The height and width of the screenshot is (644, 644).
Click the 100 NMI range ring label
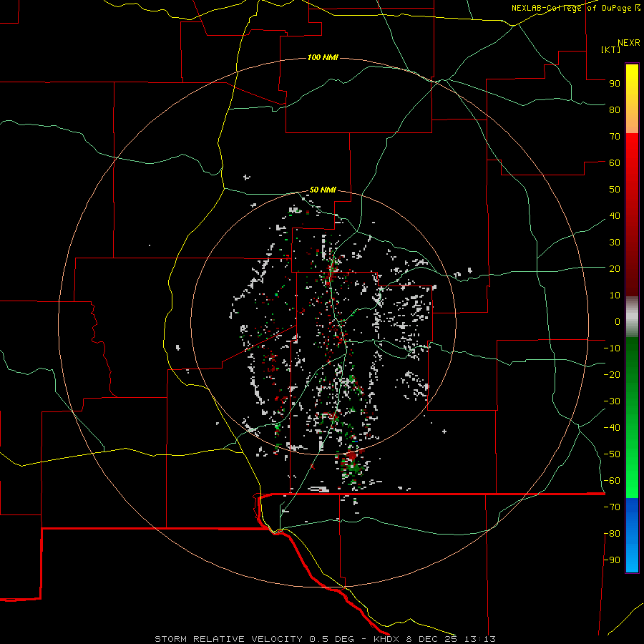coord(323,57)
